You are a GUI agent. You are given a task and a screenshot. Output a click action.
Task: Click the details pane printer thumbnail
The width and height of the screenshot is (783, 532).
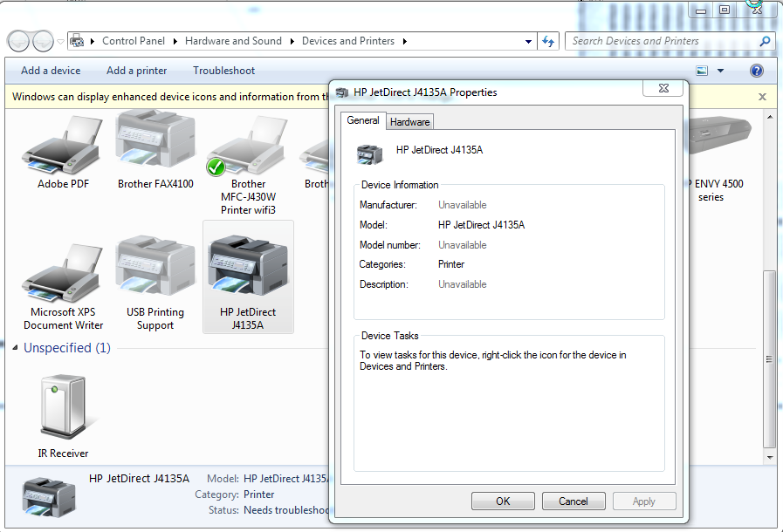click(48, 496)
